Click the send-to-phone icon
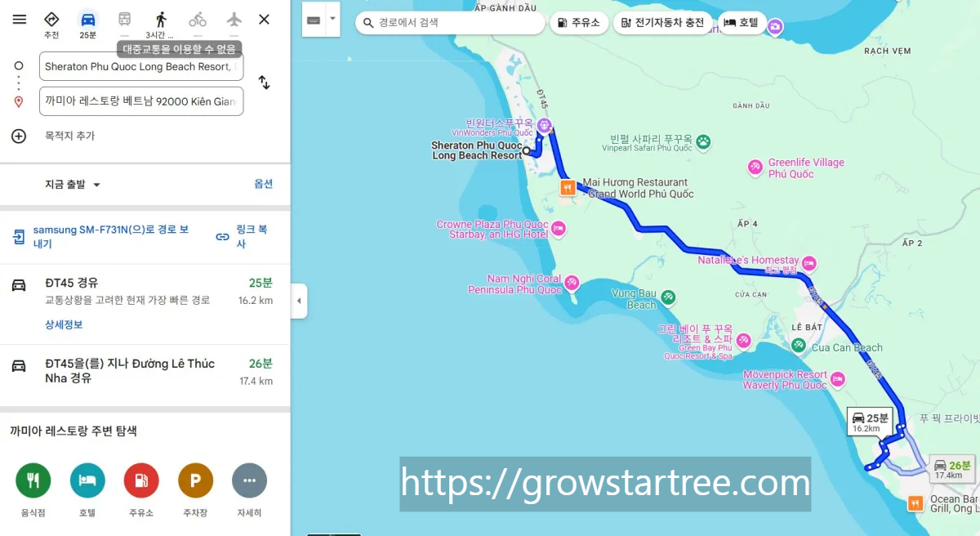Viewport: 980px width, 536px height. [19, 237]
